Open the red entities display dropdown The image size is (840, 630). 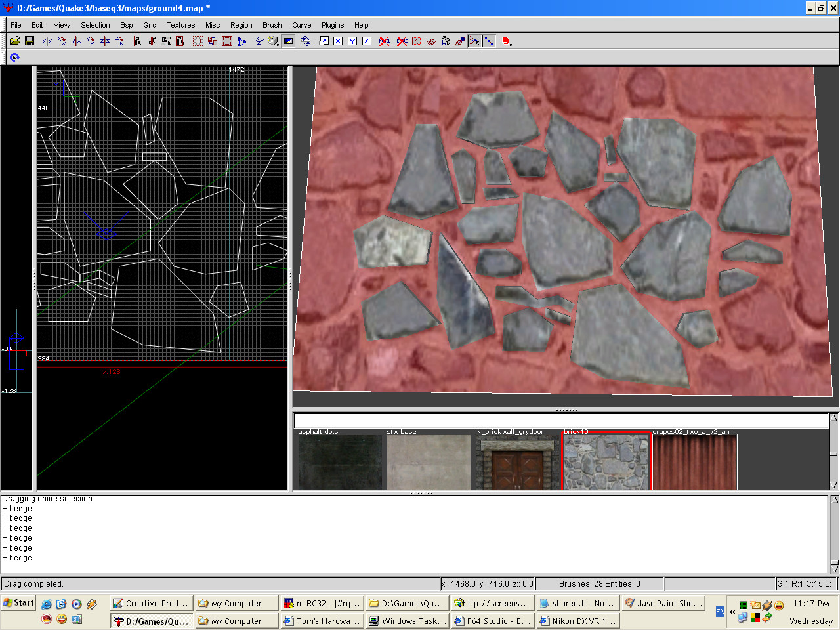[x=506, y=41]
